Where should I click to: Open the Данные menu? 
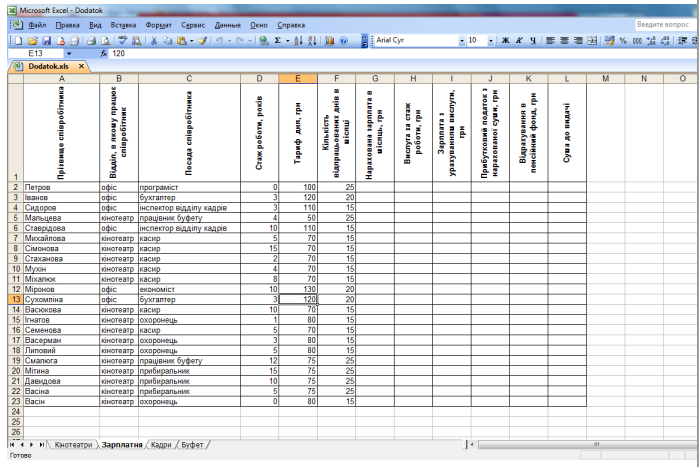pos(227,25)
